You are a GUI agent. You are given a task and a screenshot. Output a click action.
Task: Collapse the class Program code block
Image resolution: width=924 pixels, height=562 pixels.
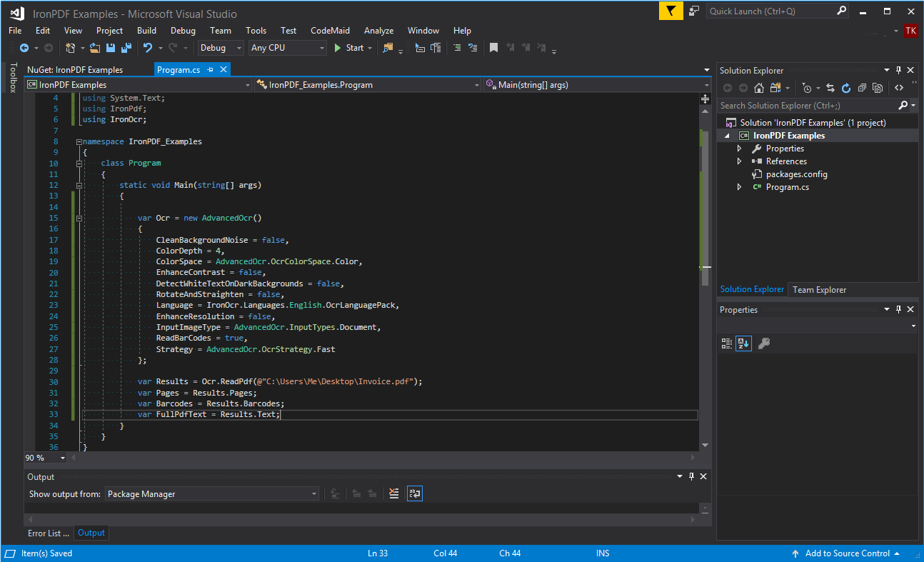[x=79, y=164]
